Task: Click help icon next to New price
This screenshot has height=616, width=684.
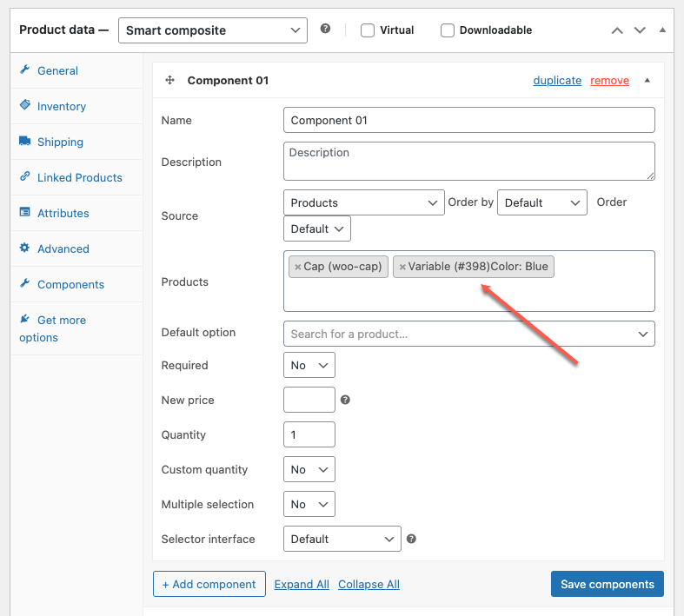Action: (345, 400)
